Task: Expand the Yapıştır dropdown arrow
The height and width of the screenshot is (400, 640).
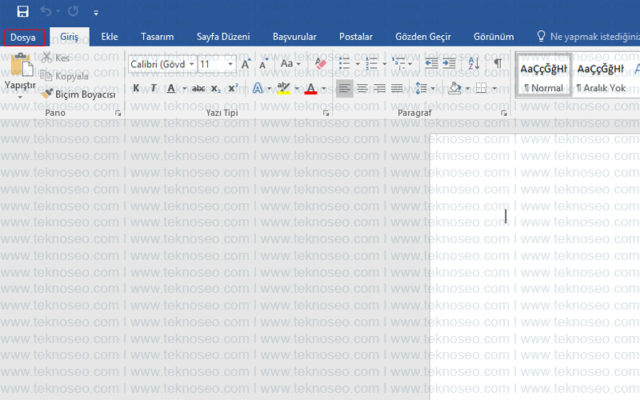Action: [20, 98]
